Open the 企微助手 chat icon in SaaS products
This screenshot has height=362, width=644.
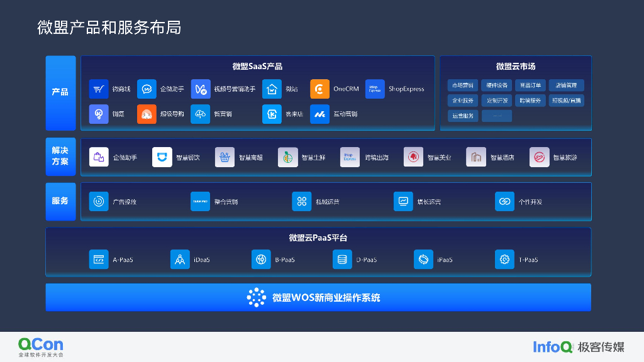coord(147,89)
